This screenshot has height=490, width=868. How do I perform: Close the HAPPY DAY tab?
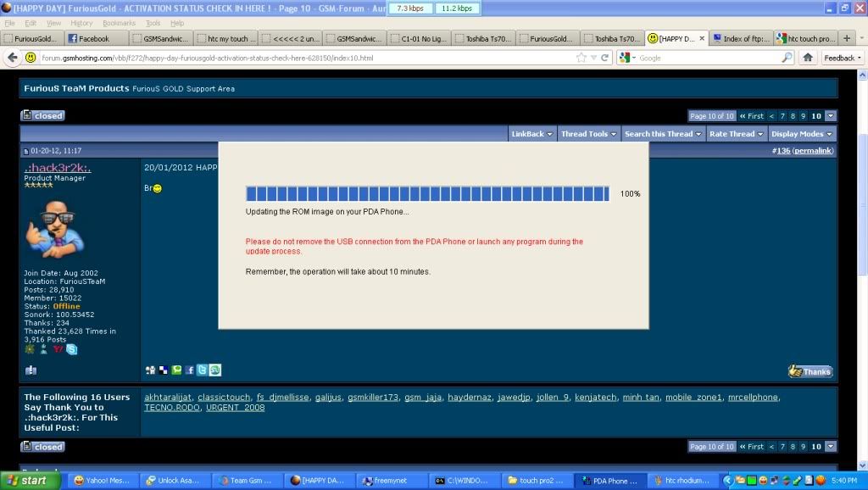(702, 38)
